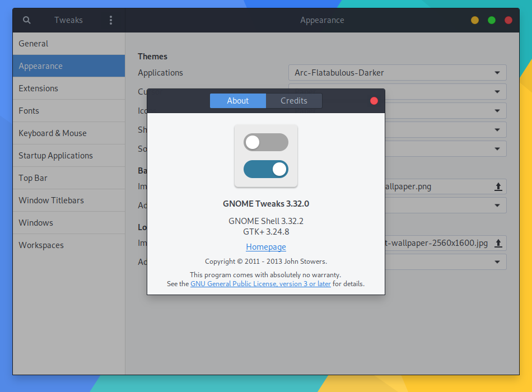532x392 pixels.
Task: Click the upload icon beside t-wallpaper-2560x1600.jpg
Action: [x=498, y=243]
